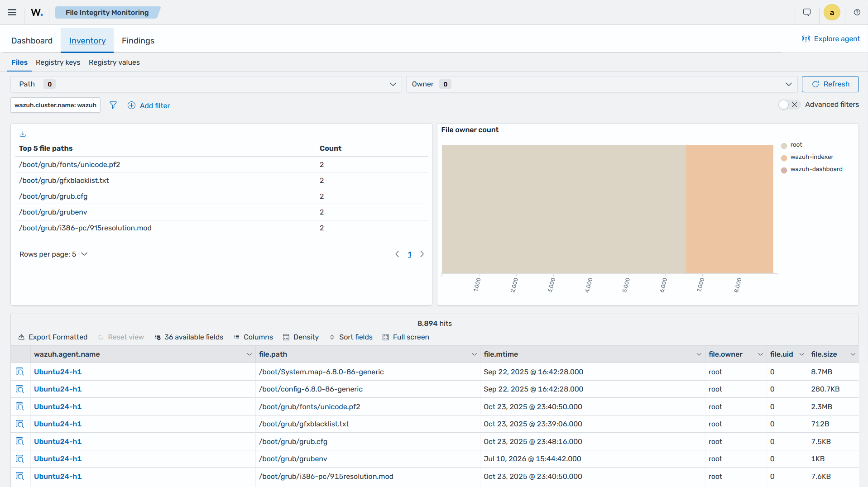This screenshot has height=487, width=868.
Task: Go to next page arrow in paths table
Action: (x=422, y=254)
